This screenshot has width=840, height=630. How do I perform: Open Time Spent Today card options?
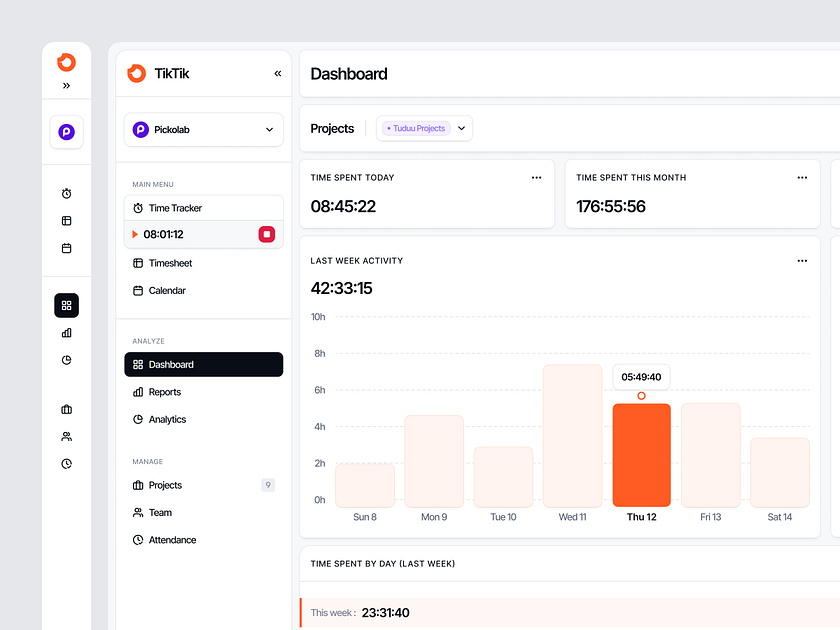tap(536, 177)
